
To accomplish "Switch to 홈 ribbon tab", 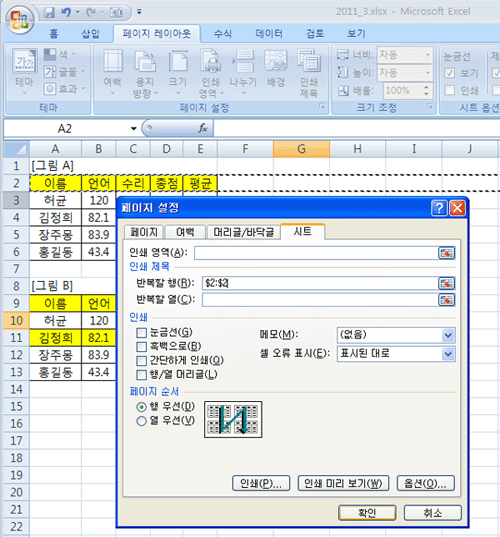I will click(54, 34).
